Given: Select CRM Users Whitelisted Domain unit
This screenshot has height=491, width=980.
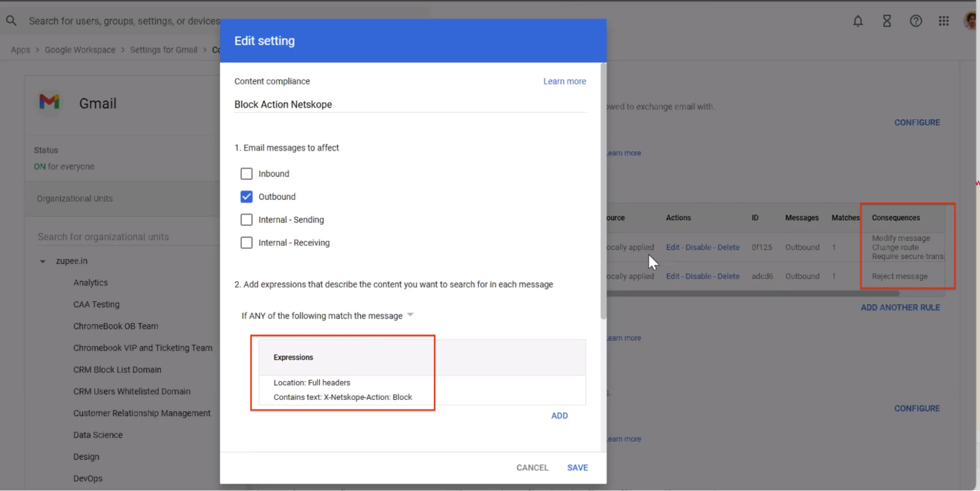Looking at the screenshot, I should click(132, 391).
